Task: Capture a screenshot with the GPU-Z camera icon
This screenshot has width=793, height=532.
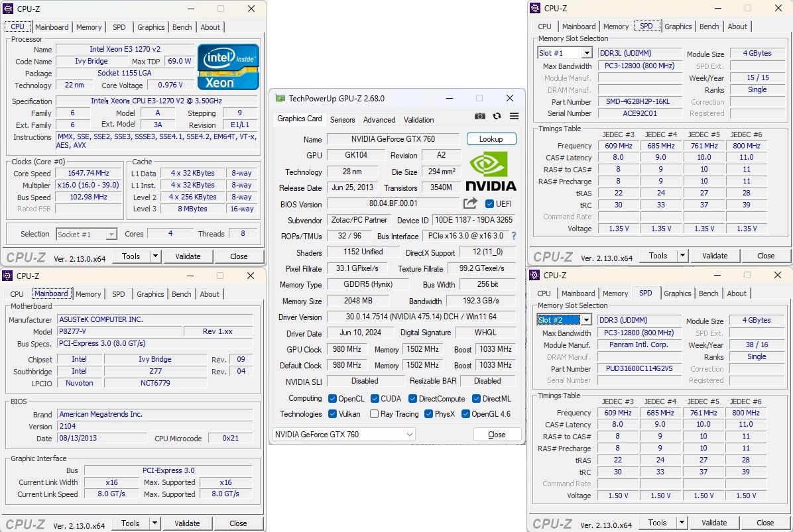Action: 479,115
